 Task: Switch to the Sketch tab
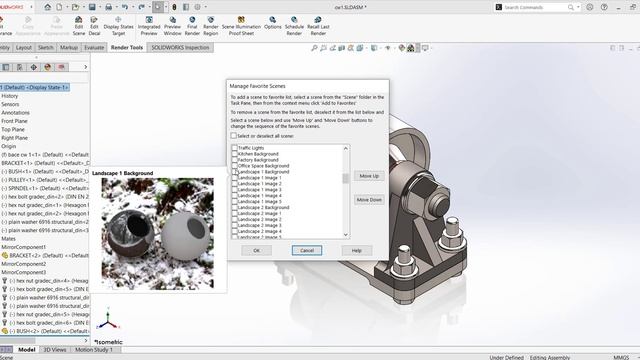tap(46, 48)
